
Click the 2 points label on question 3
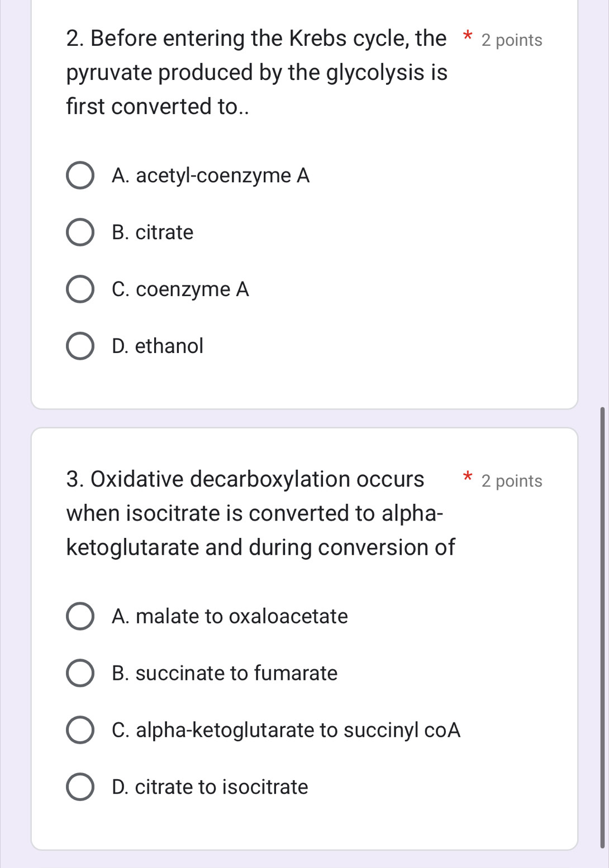(x=511, y=481)
